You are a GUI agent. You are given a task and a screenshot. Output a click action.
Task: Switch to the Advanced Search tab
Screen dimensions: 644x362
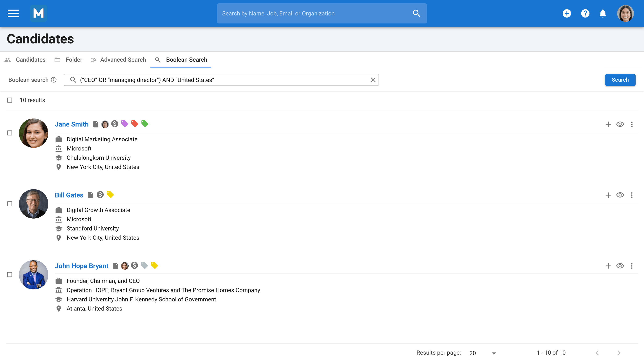coord(123,60)
